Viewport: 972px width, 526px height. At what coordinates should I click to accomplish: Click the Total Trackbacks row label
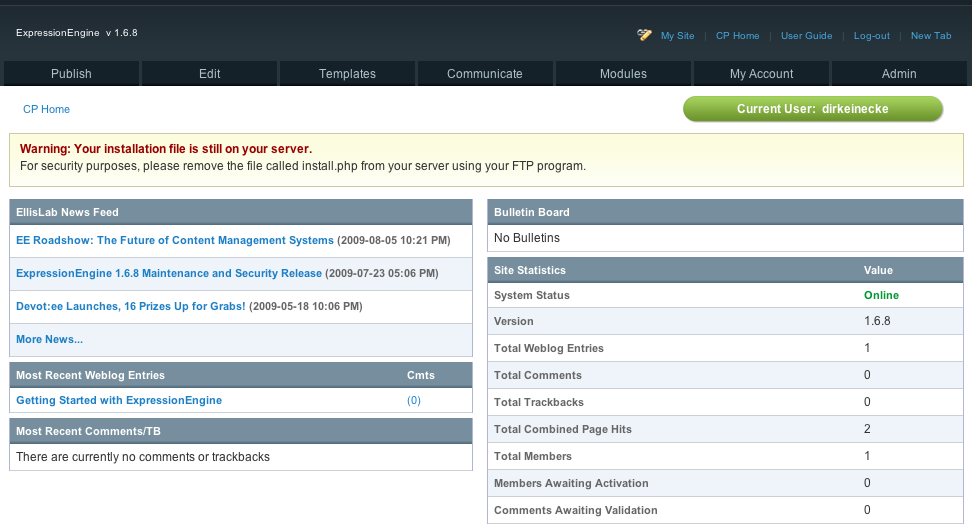[x=539, y=402]
